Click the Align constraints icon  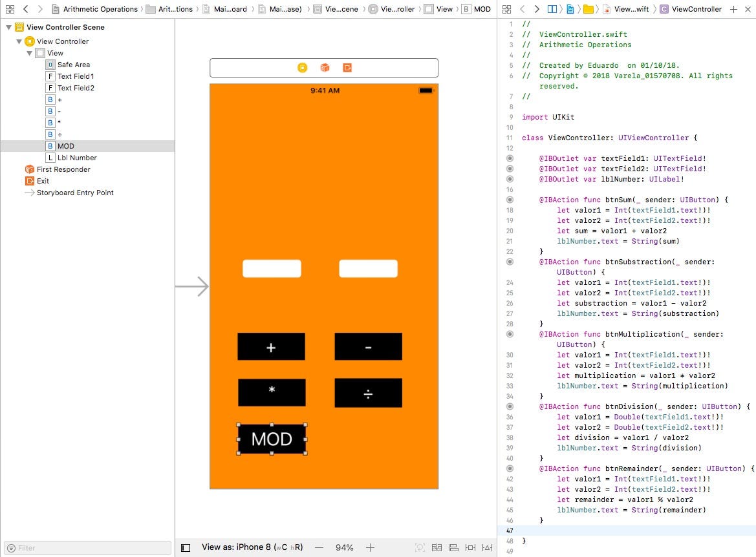click(453, 547)
